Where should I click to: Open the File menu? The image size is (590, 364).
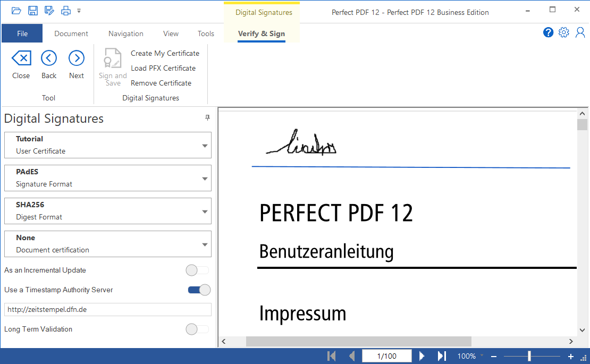[22, 33]
